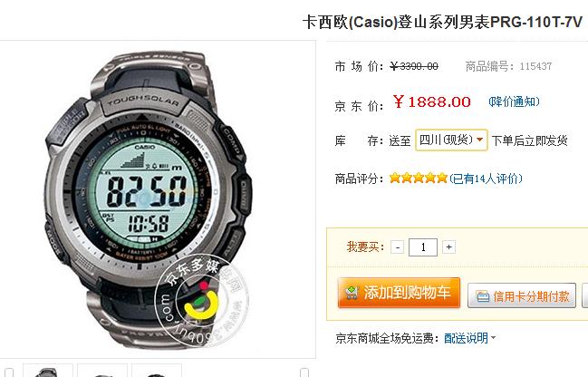
Task: Click the thumbnail strip right scroll arrow
Action: pos(304,372)
